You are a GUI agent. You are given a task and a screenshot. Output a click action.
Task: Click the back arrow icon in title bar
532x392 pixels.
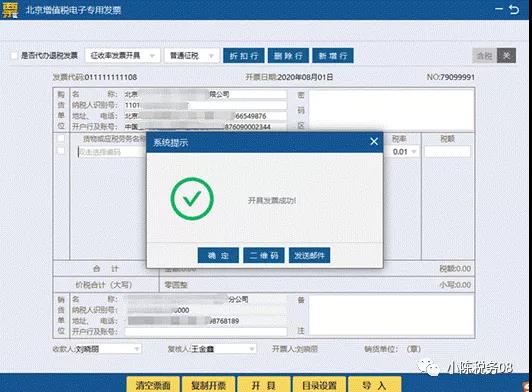(x=514, y=10)
